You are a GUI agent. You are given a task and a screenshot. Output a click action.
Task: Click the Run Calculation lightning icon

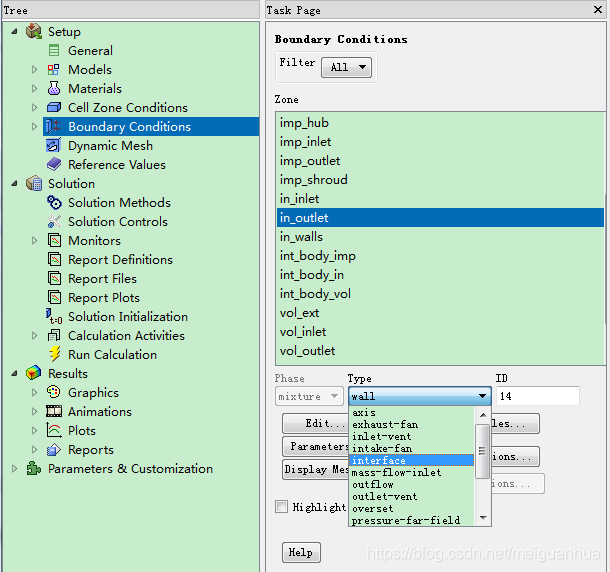[x=54, y=354]
